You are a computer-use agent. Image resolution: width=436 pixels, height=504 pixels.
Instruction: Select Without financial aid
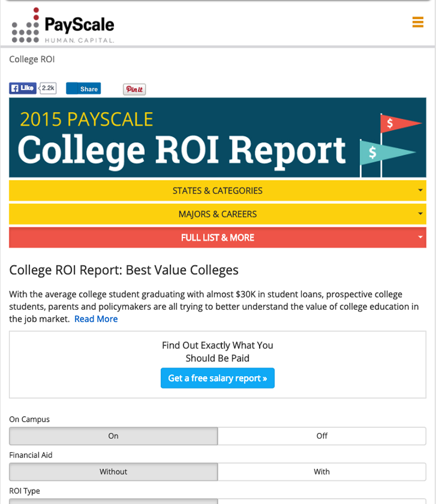pyautogui.click(x=113, y=472)
